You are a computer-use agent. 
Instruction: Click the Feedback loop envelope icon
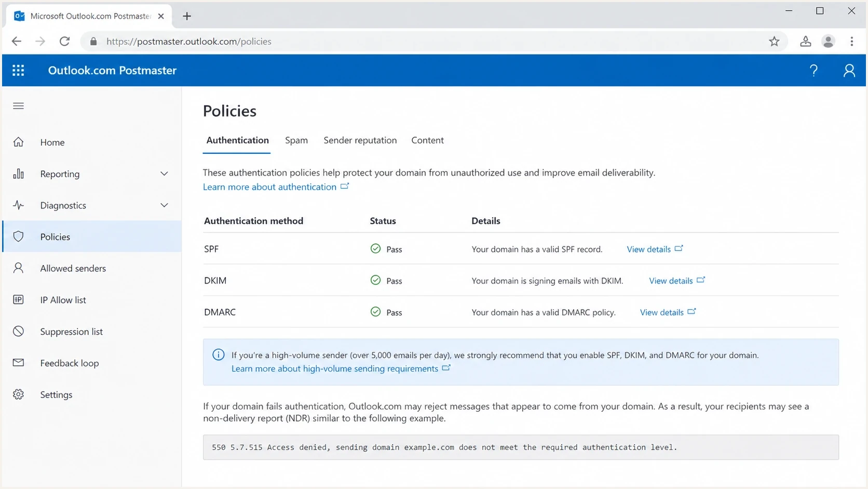(19, 363)
